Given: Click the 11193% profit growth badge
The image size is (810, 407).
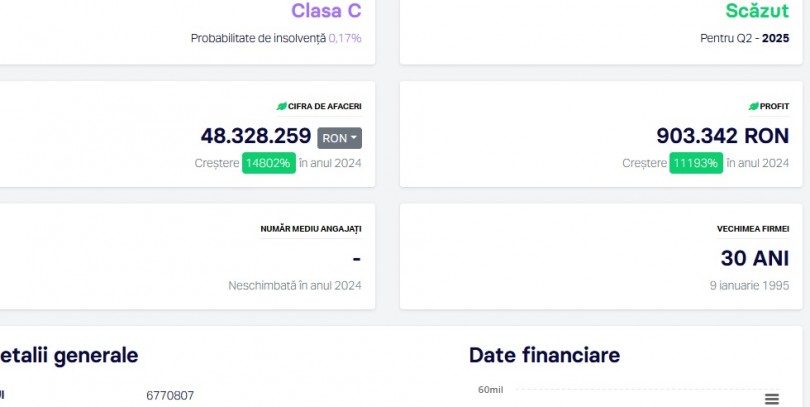Looking at the screenshot, I should 696,163.
